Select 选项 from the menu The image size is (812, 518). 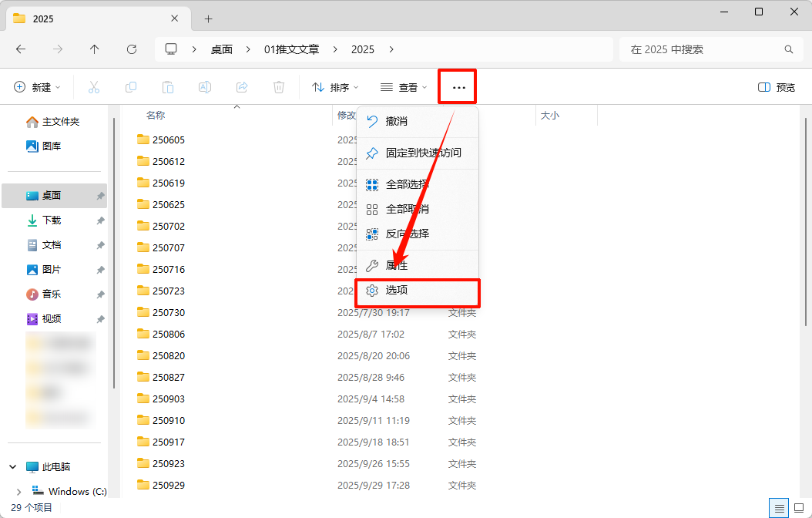401,291
